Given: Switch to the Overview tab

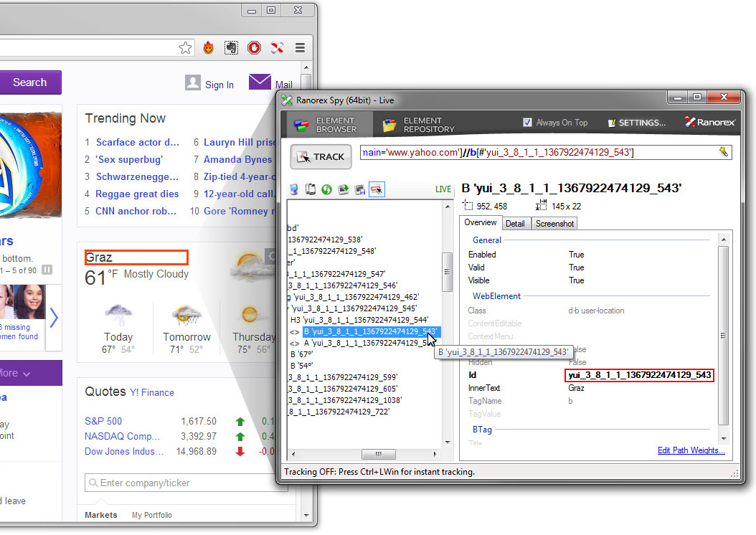Looking at the screenshot, I should 481,222.
